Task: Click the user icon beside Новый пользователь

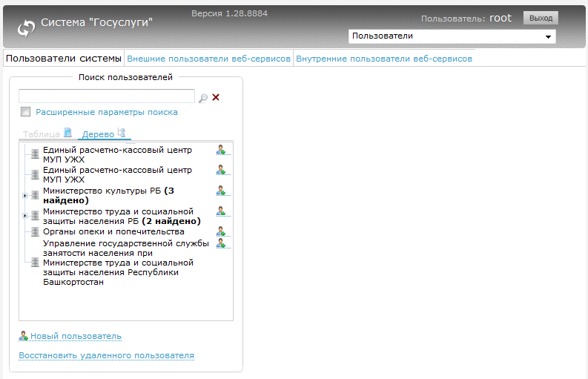Action: (23, 336)
